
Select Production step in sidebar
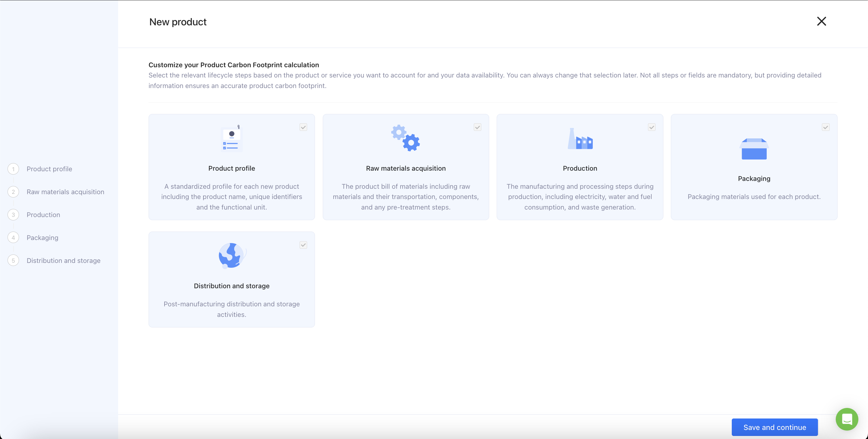pos(43,215)
